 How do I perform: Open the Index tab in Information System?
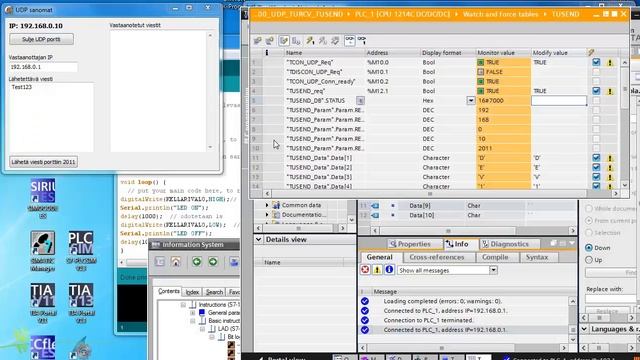coord(192,292)
